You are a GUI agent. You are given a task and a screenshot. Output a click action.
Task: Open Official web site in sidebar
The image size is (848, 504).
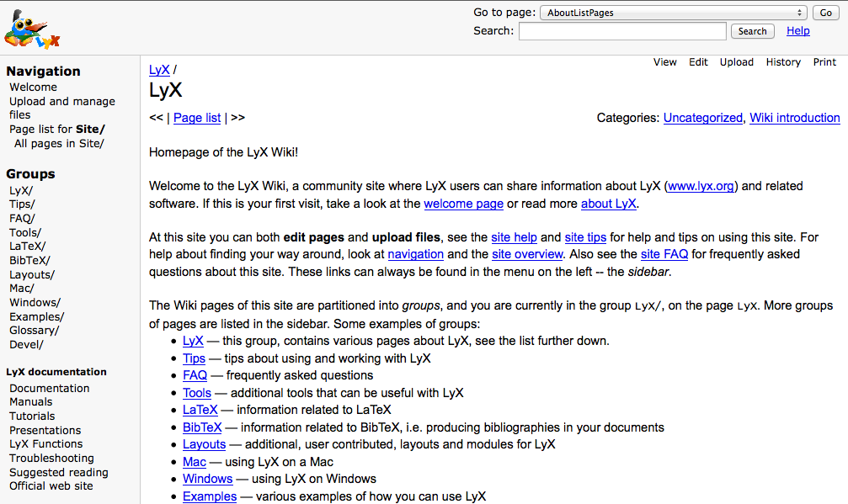point(51,485)
